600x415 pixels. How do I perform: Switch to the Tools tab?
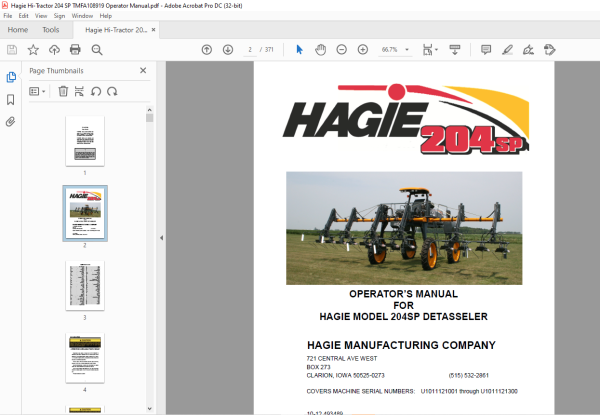tap(51, 30)
